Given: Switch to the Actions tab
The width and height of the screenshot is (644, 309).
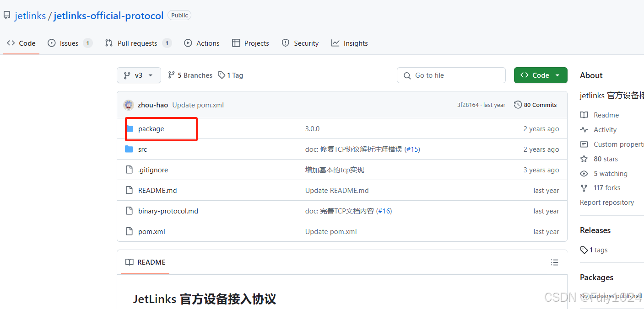Looking at the screenshot, I should (201, 43).
